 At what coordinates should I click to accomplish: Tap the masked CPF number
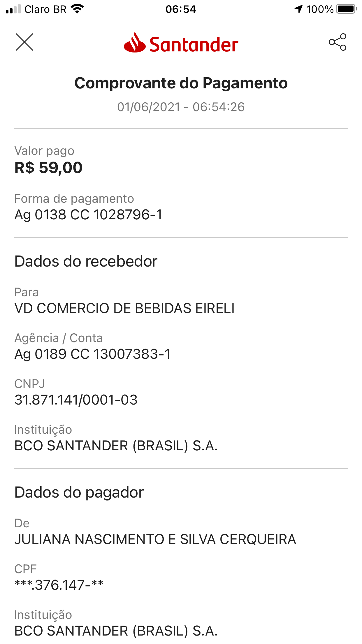59,585
